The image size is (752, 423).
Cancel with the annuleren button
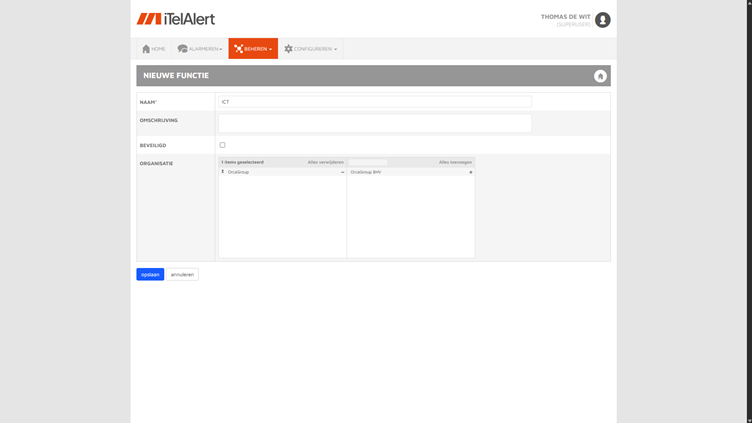click(x=182, y=274)
